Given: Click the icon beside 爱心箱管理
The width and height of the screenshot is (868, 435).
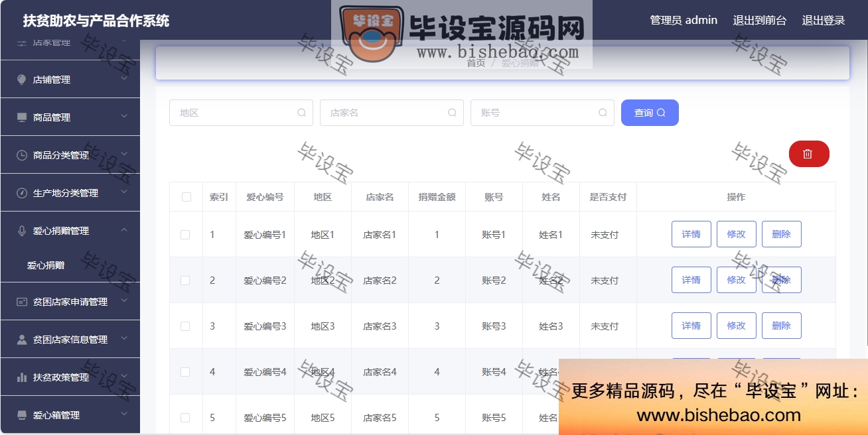Looking at the screenshot, I should pos(22,415).
